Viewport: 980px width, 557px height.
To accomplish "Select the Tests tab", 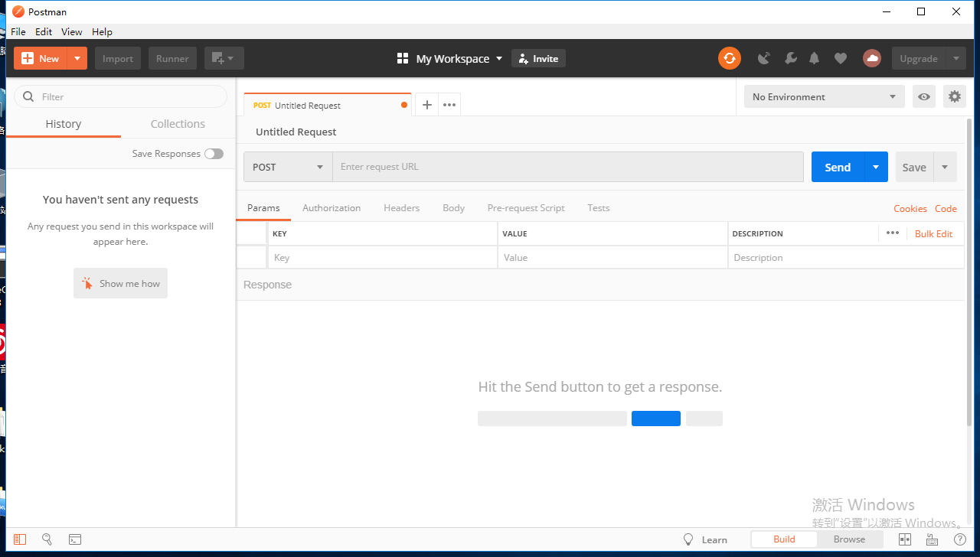I will point(599,208).
